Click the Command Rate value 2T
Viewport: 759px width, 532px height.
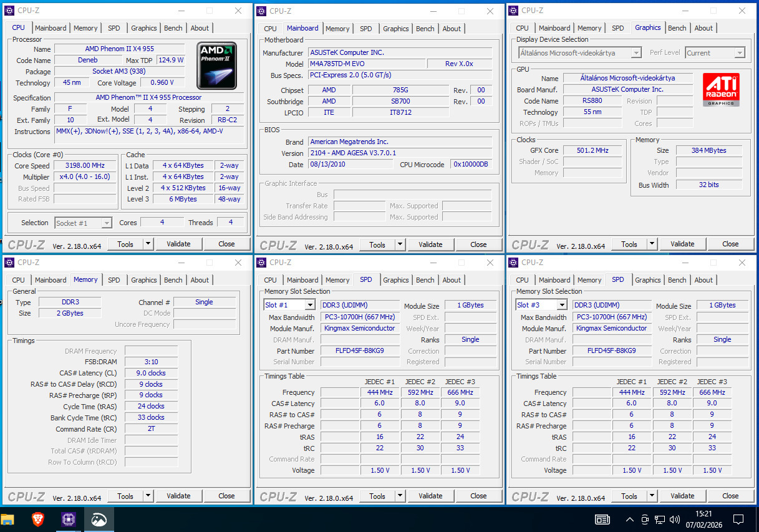pos(151,429)
